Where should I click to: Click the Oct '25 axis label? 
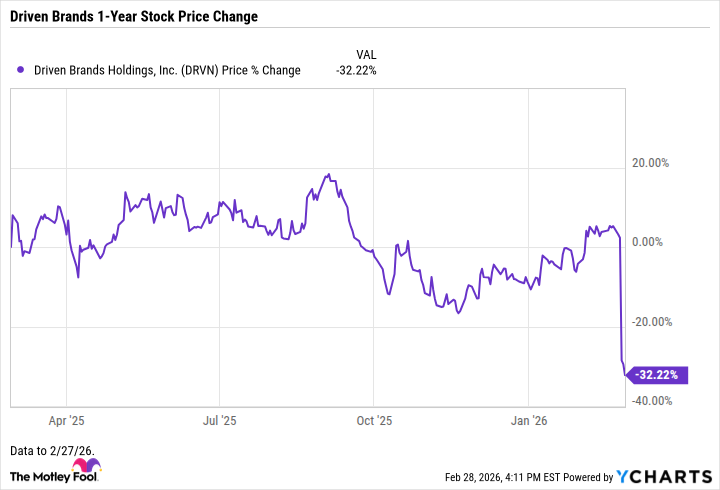point(374,422)
